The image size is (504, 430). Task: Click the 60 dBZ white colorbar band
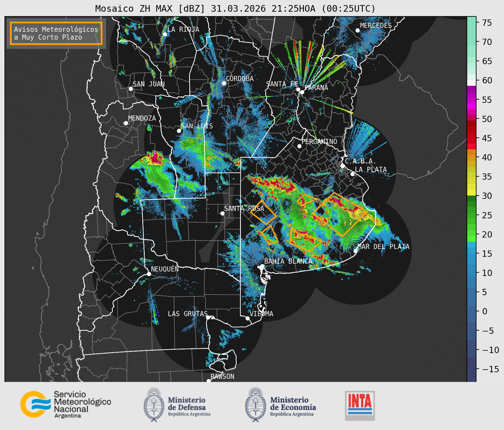(471, 83)
